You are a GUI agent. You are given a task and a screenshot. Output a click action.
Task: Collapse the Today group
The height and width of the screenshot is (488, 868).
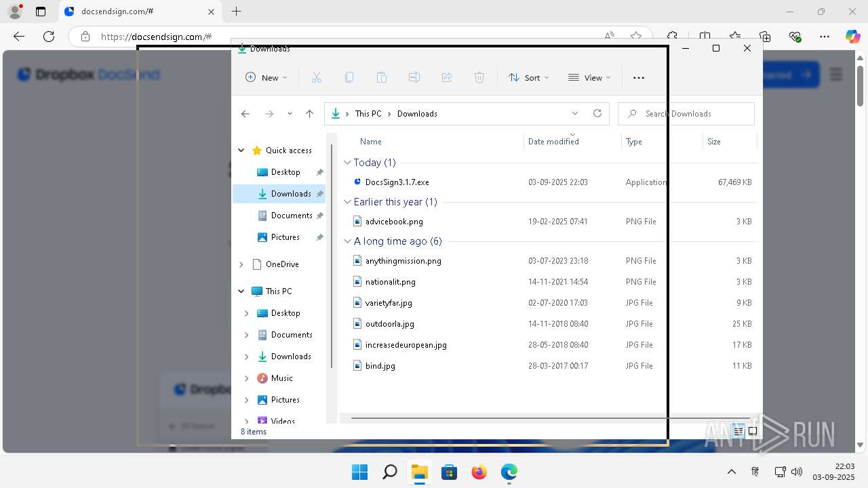(x=348, y=163)
